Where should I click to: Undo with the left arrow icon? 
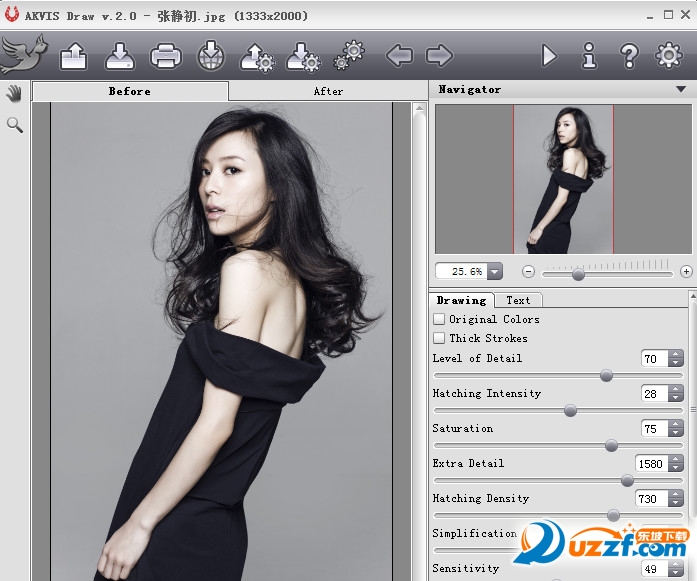tap(399, 56)
